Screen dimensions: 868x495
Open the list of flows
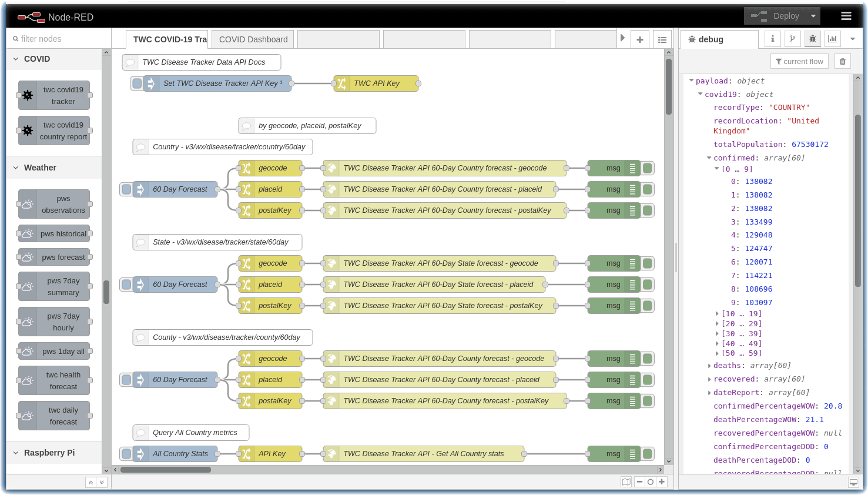point(662,39)
